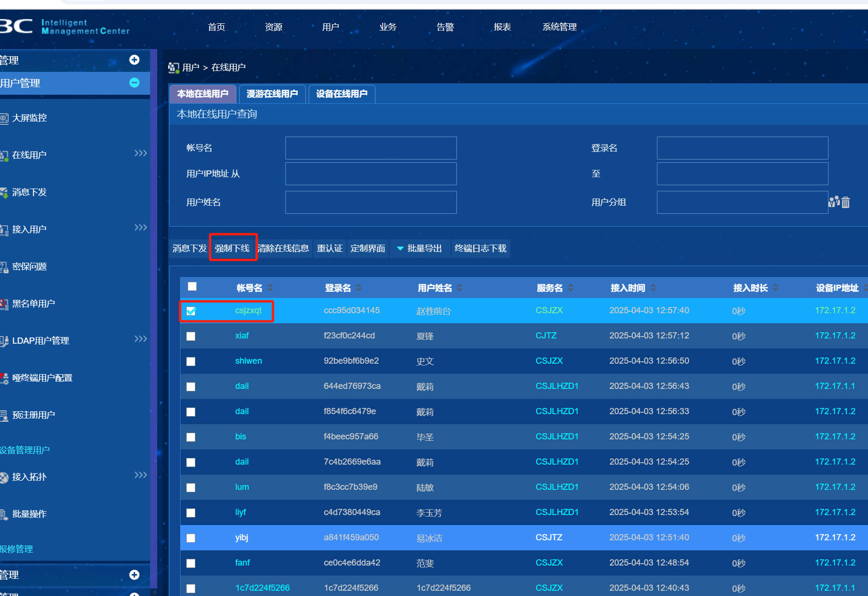The height and width of the screenshot is (596, 868).
Task: Select the checkbox beside liyf
Action: 191,513
